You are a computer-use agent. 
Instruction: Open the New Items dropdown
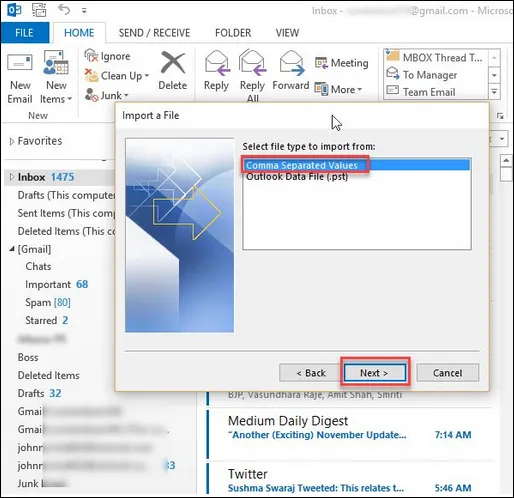[56, 78]
